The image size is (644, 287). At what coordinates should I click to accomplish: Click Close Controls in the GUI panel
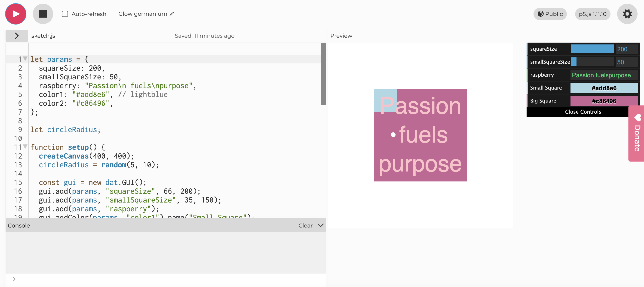tap(583, 112)
